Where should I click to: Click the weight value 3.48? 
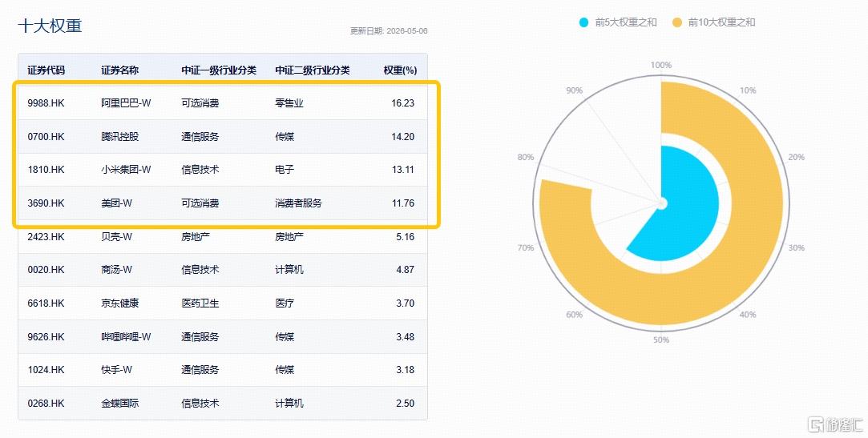coord(405,337)
